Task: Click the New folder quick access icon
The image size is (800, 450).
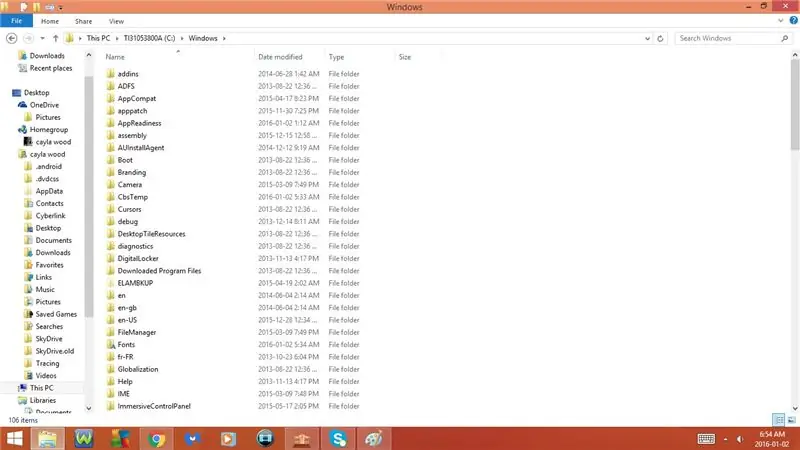Action: click(36, 7)
